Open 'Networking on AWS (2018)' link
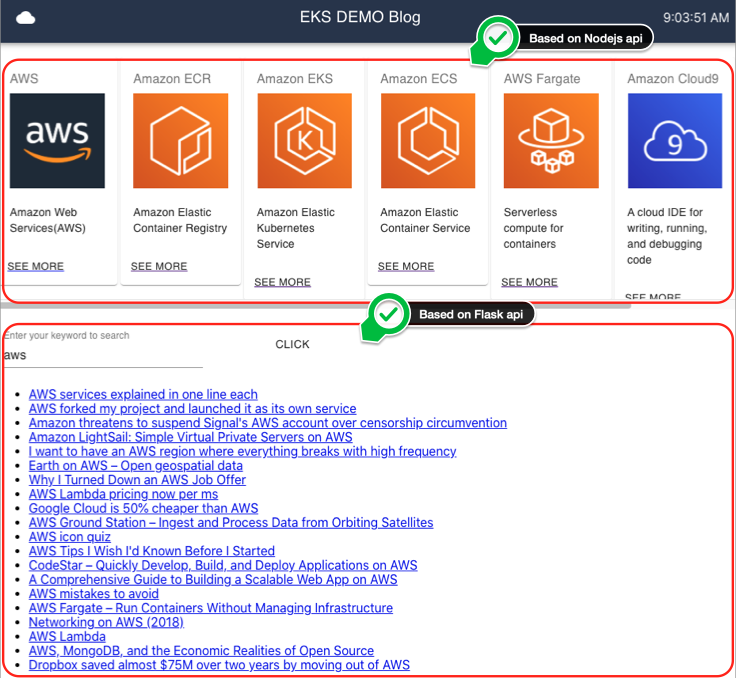This screenshot has height=678, width=736. (x=106, y=622)
